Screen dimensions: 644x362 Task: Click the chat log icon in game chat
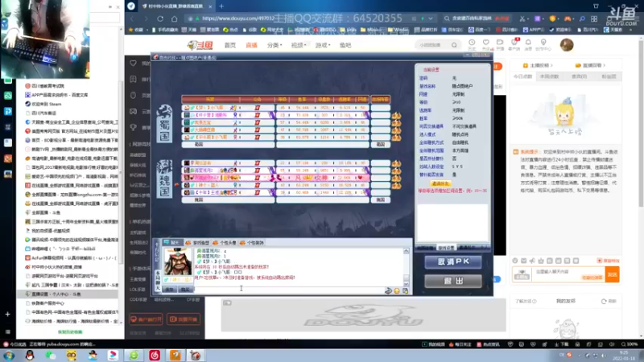click(x=406, y=290)
